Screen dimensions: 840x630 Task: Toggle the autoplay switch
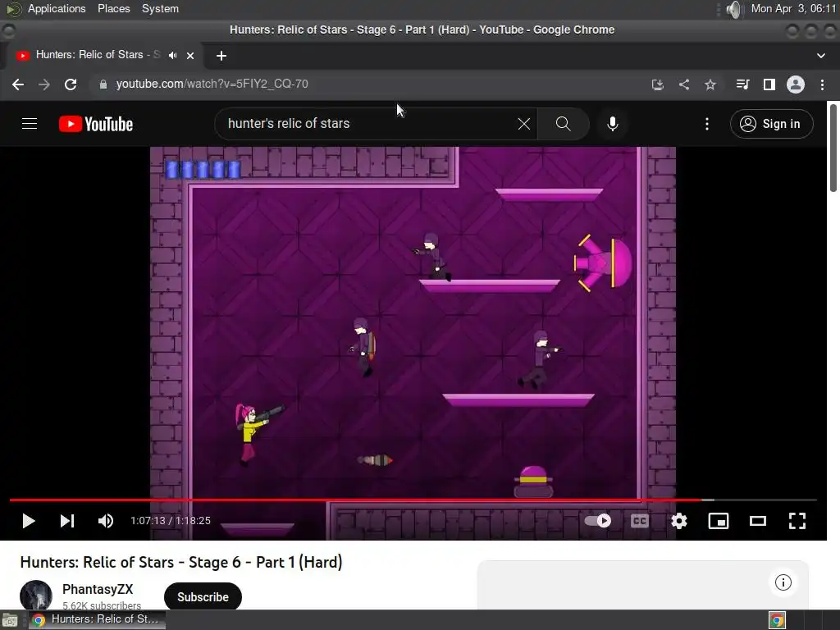(598, 521)
